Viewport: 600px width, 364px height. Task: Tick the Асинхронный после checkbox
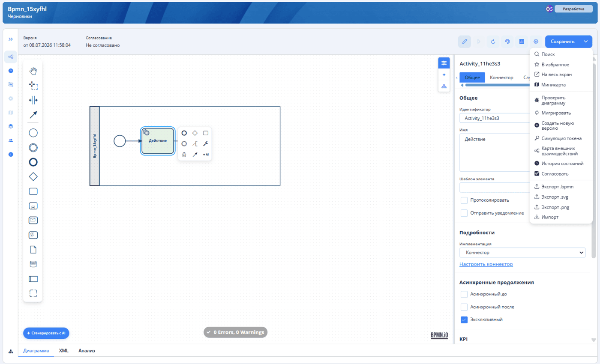(464, 307)
